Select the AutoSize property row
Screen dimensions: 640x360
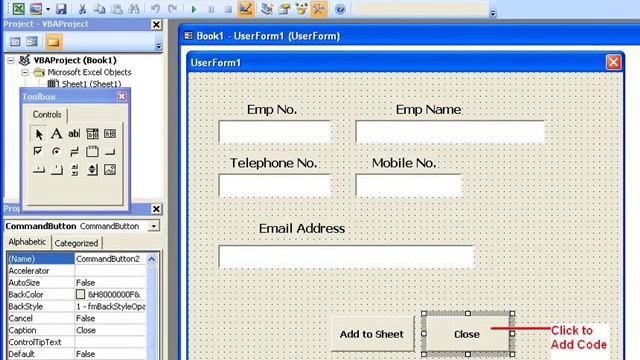click(x=77, y=282)
